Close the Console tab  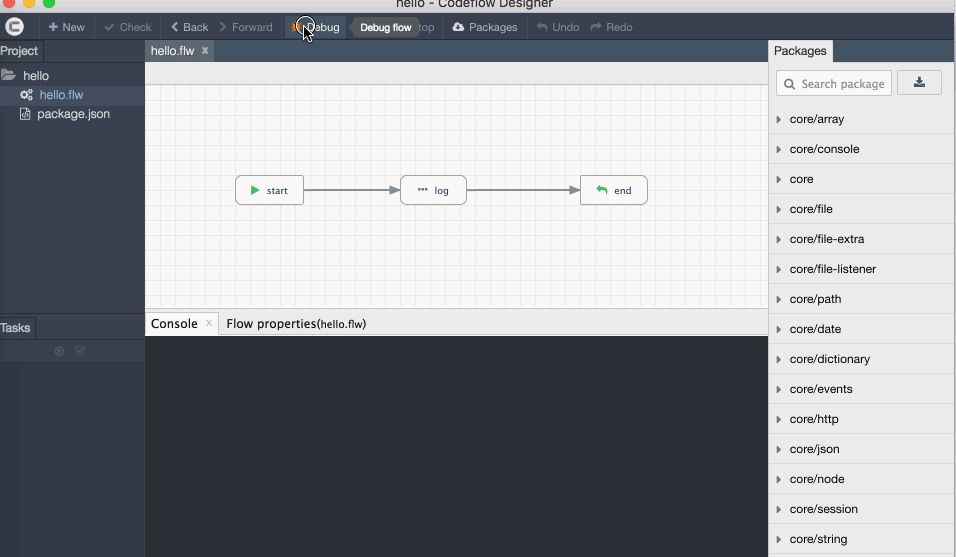tap(209, 323)
